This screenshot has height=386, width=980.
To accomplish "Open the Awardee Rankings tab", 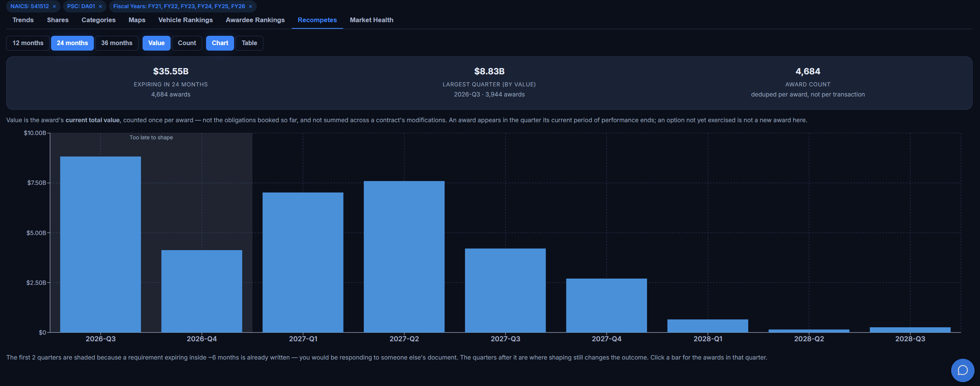I will [255, 20].
